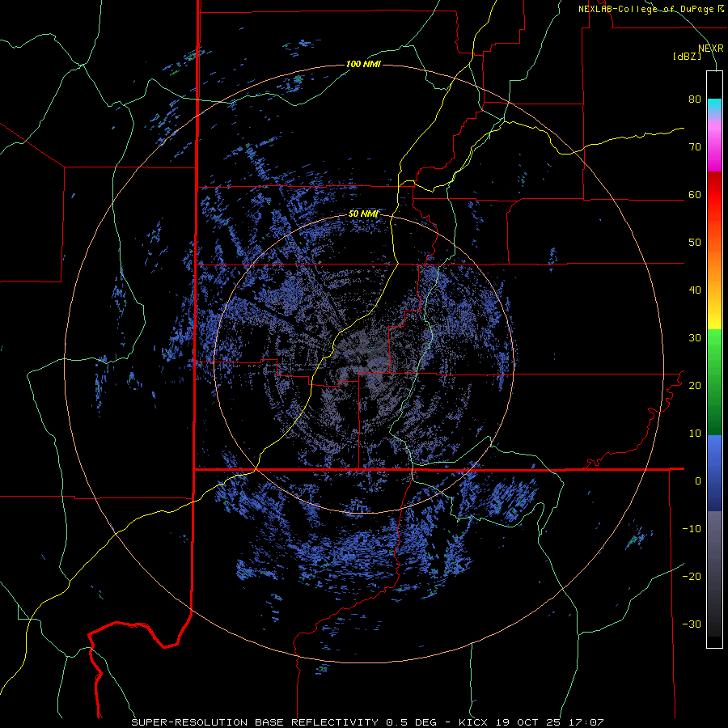Click the 70 value on the dBZ scale
Screen dimensions: 728x728
coord(695,147)
